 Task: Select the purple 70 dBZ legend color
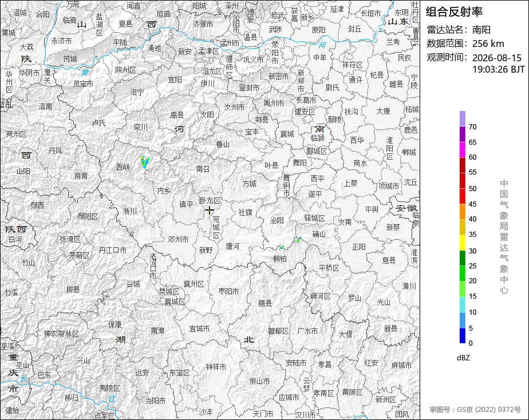462,118
